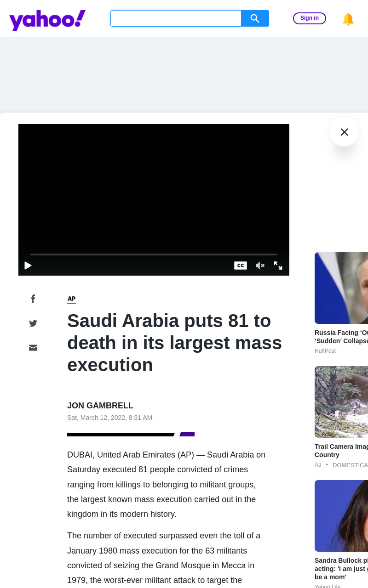Share the article on Facebook
Image resolution: width=368 pixels, height=588 pixels.
click(33, 299)
